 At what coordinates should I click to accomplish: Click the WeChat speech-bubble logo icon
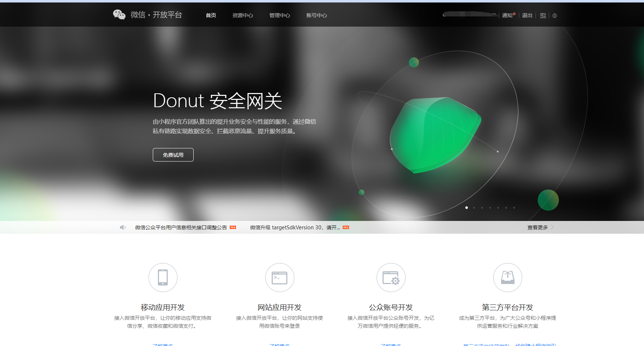(x=119, y=15)
